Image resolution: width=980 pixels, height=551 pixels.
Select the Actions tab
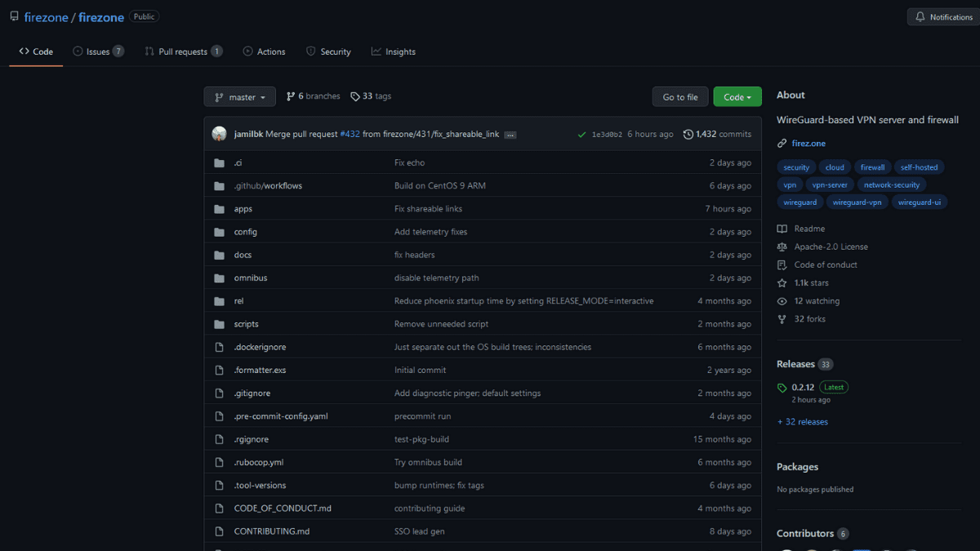[x=264, y=51]
